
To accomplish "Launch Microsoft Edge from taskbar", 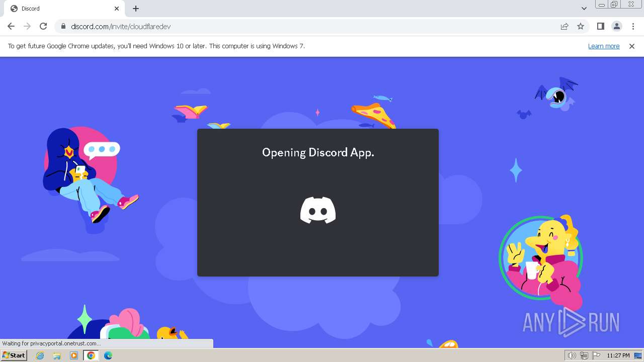I will click(108, 355).
